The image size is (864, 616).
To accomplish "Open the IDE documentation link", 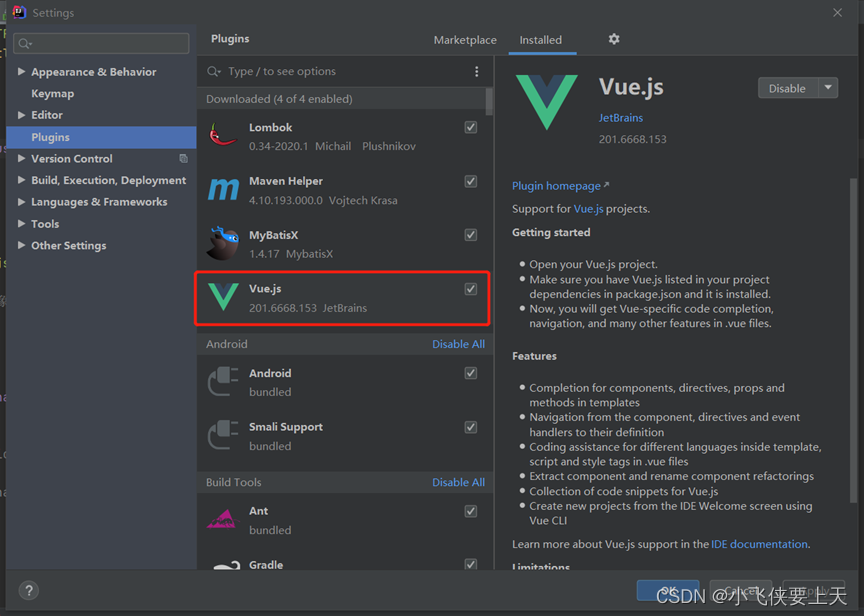I will pos(759,544).
